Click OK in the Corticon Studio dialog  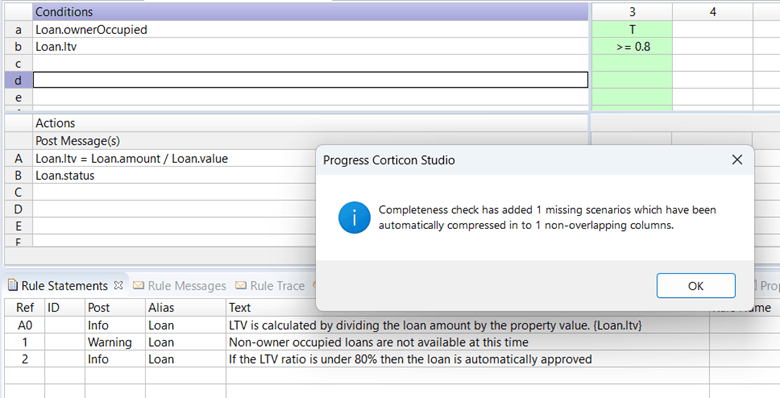pyautogui.click(x=695, y=286)
